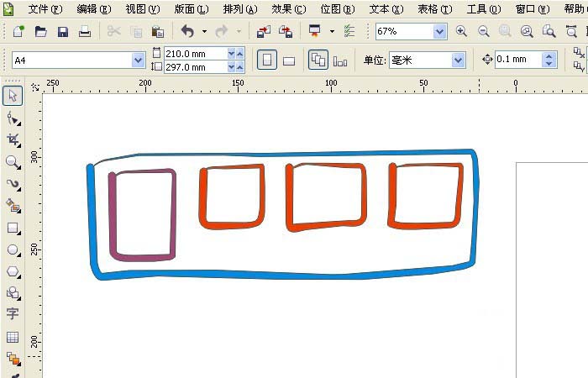Open the redo history dropdown arrow
Screen dimensions: 588x378
239,32
